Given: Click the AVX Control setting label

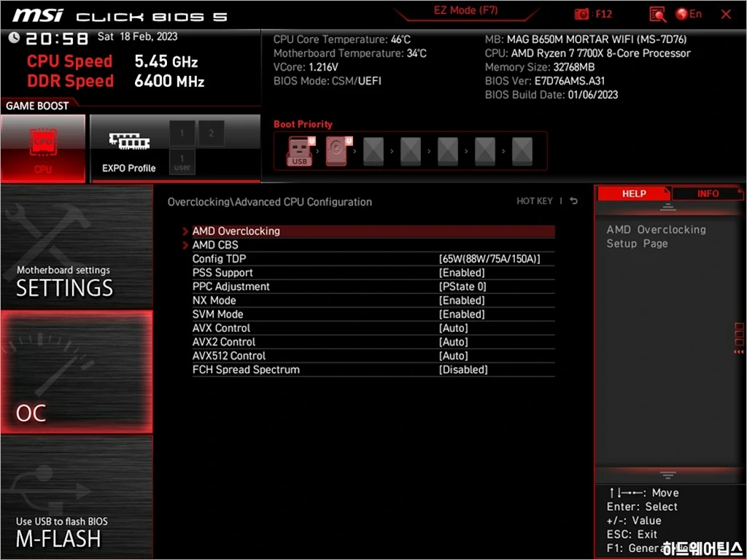Looking at the screenshot, I should (x=221, y=328).
